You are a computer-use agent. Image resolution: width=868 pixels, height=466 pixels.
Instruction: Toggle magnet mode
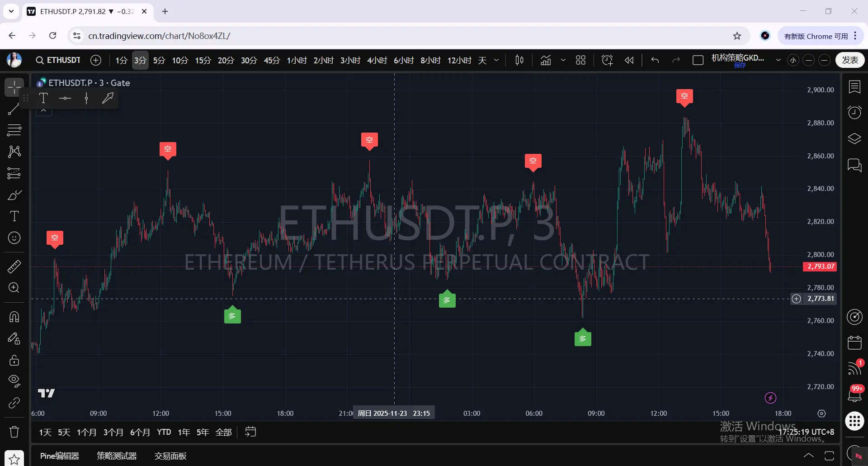[x=14, y=317]
